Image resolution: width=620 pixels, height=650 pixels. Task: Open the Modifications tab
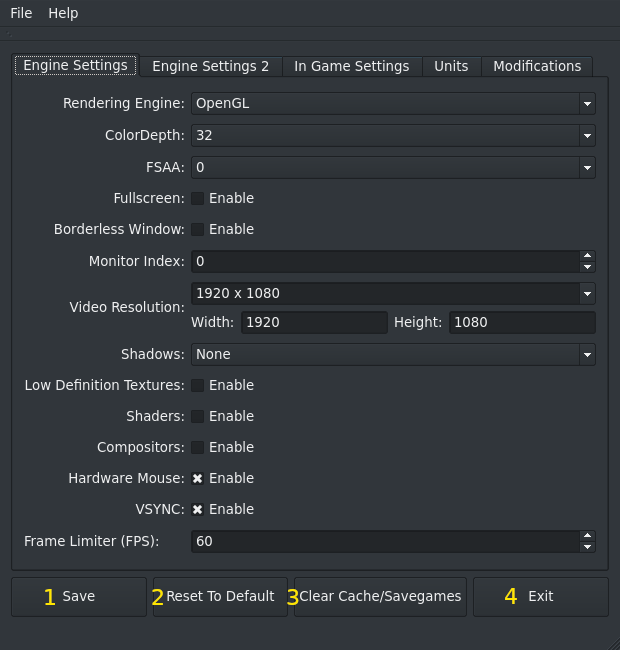coord(537,66)
